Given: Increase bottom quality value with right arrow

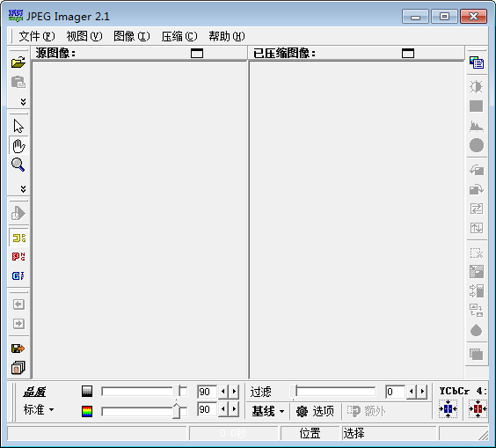Looking at the screenshot, I should pos(234,409).
